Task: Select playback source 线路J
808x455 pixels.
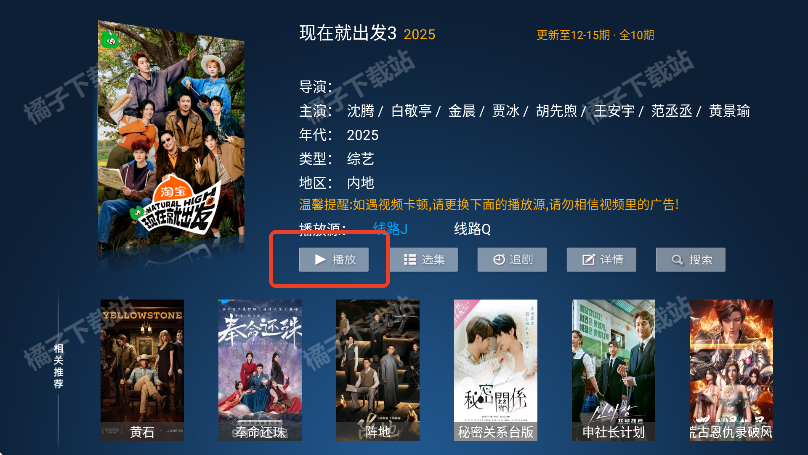Action: 390,228
